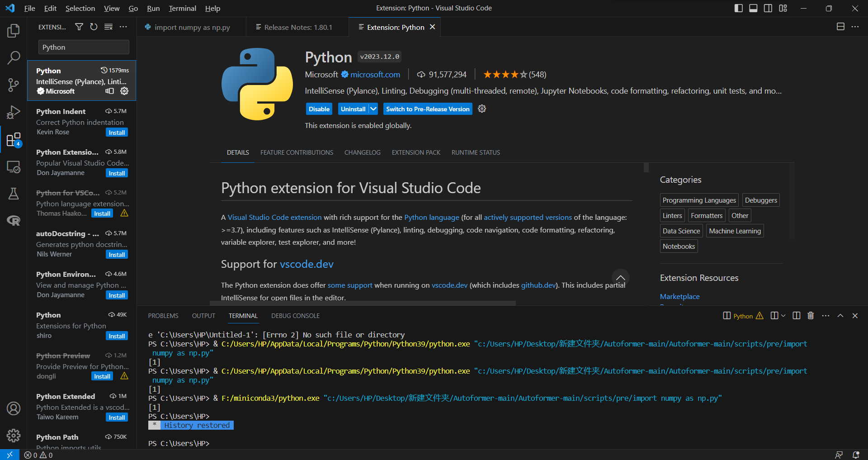Click the details page vertical scrollbar

point(646,167)
